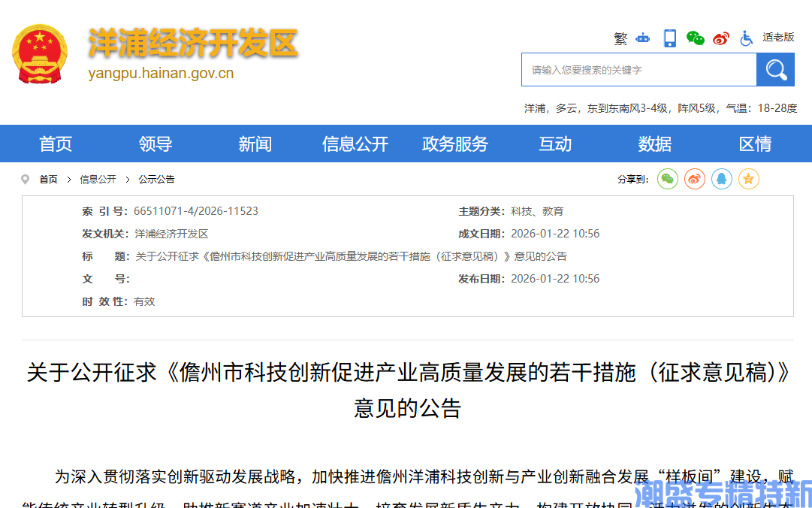
Task: Visit the yangpu.hainan.gov.cn site link
Action: tap(161, 74)
